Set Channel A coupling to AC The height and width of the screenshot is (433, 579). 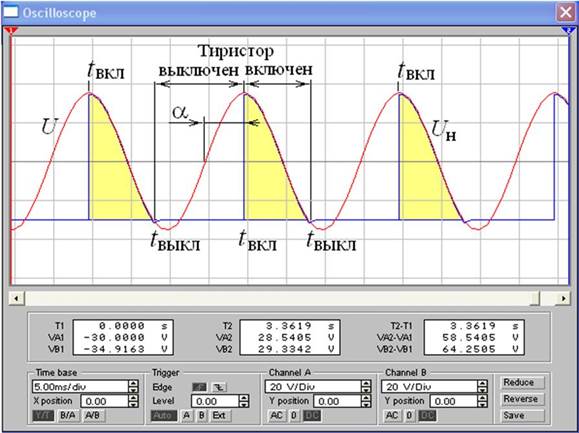(277, 415)
